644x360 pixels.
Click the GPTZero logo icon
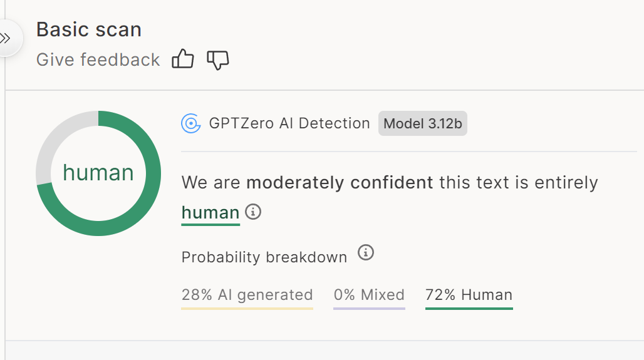(190, 123)
